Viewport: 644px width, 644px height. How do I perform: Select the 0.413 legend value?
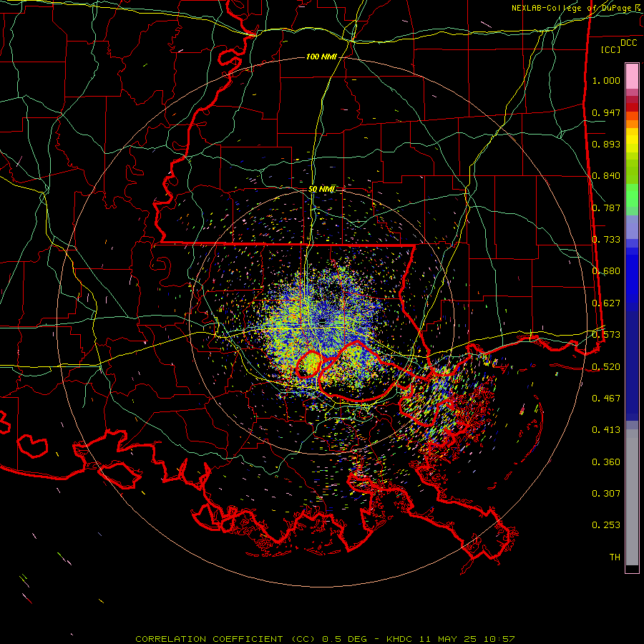point(606,430)
